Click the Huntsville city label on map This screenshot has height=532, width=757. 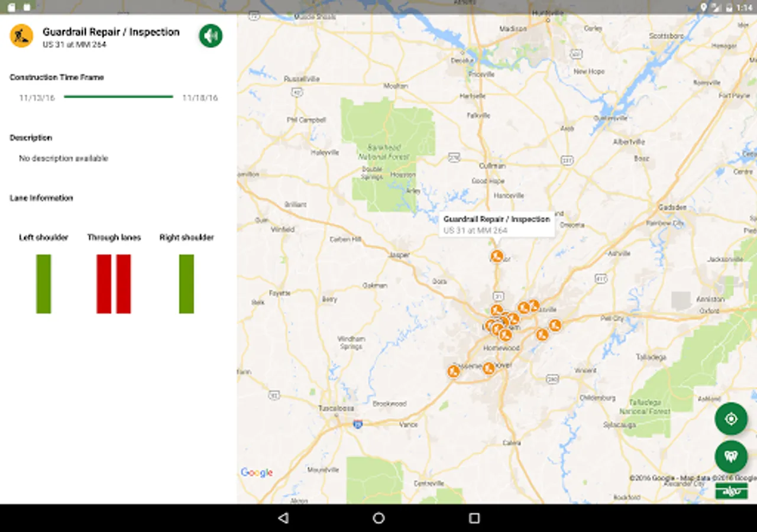click(x=548, y=12)
